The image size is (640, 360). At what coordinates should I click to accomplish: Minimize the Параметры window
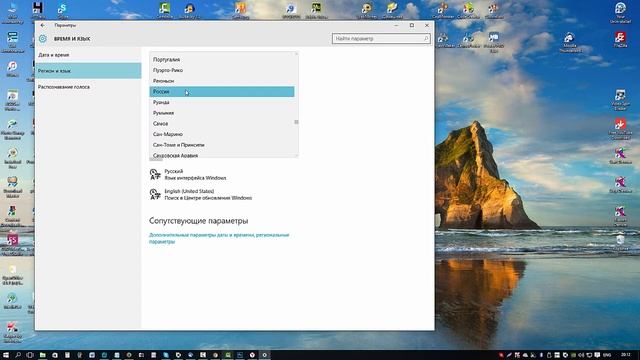click(x=396, y=25)
